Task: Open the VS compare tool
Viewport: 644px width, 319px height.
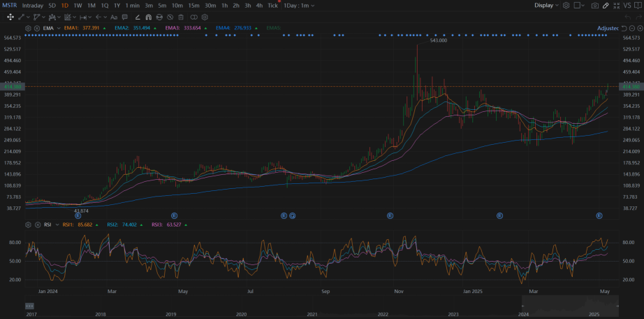Action: tap(627, 6)
